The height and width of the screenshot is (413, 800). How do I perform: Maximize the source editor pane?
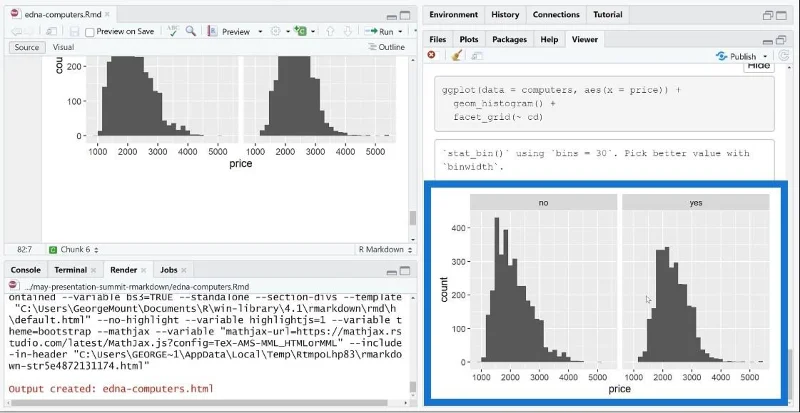(x=405, y=15)
